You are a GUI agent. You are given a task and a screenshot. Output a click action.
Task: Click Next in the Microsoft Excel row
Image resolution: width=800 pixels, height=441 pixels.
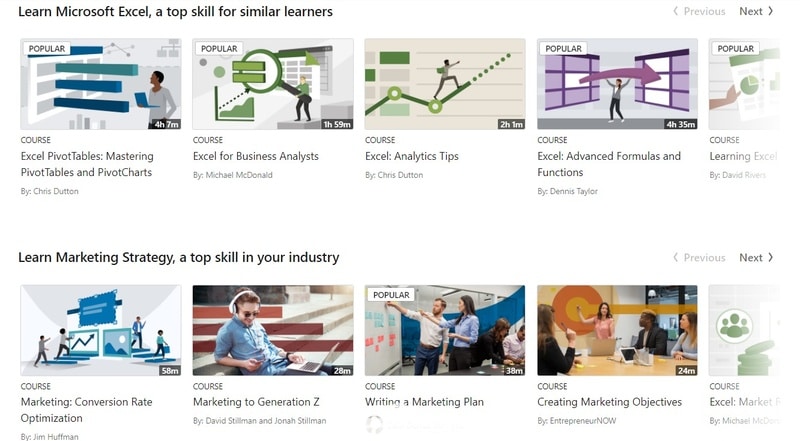(756, 11)
